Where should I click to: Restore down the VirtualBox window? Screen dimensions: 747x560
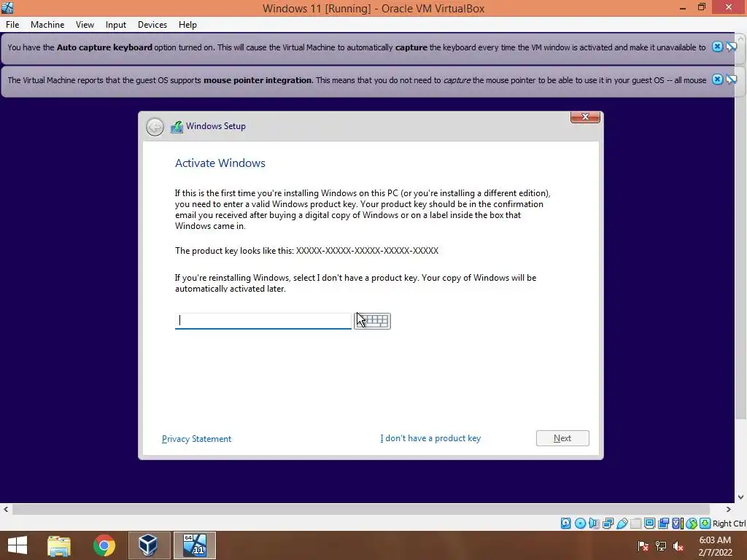(701, 7)
